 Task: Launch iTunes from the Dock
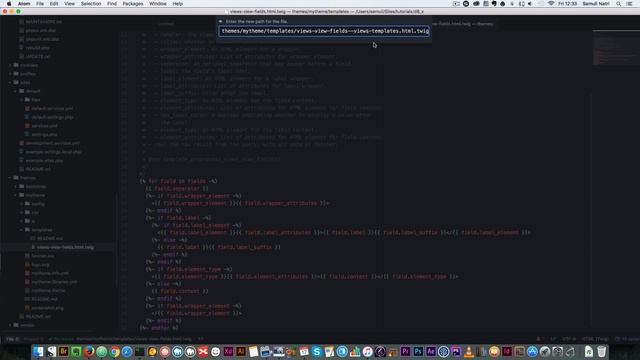367,351
